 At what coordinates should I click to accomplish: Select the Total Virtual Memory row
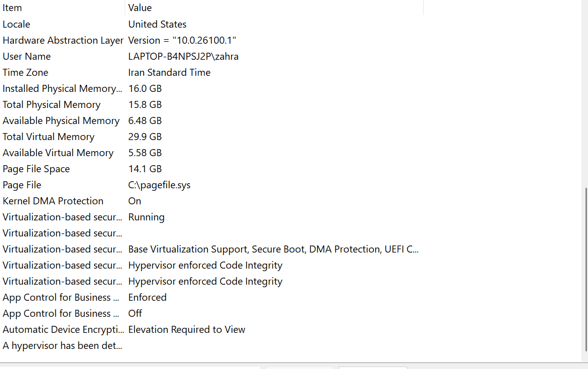[x=48, y=137]
